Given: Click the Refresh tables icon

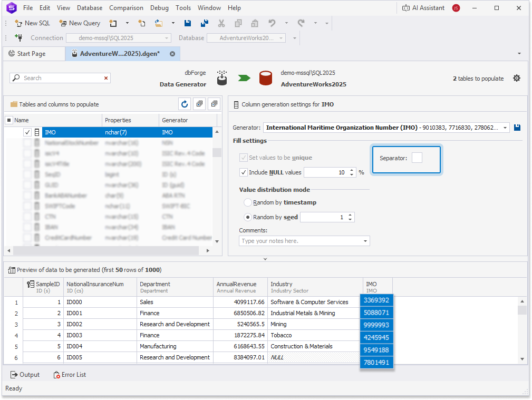Looking at the screenshot, I should [x=185, y=104].
